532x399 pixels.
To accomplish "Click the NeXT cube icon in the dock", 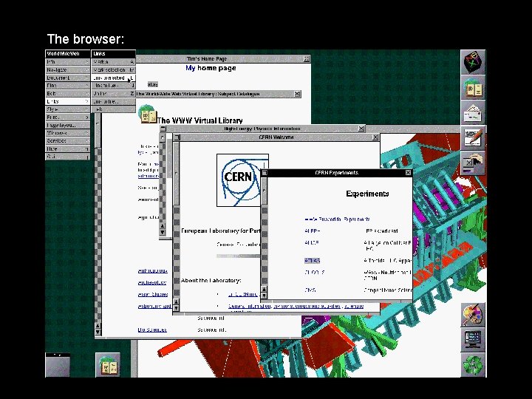I will (473, 63).
